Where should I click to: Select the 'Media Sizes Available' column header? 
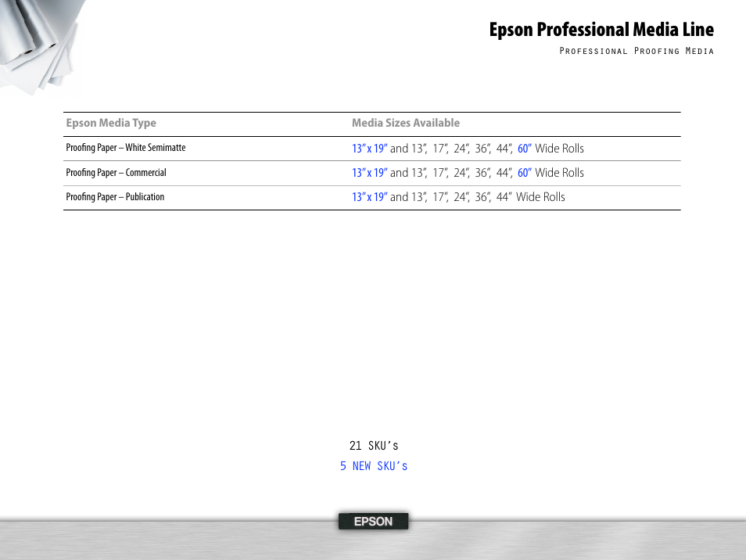(406, 124)
